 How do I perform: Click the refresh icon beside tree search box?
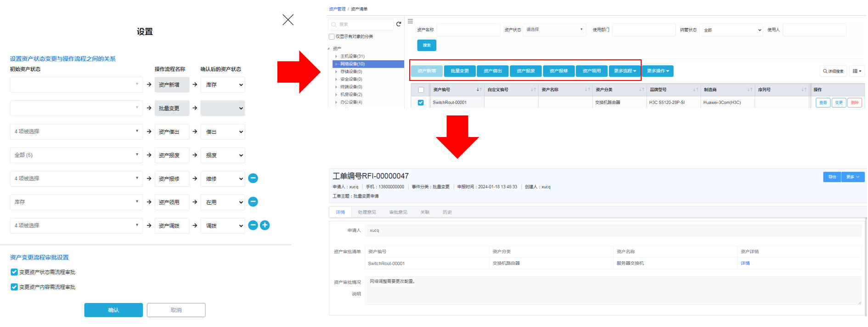pos(399,24)
